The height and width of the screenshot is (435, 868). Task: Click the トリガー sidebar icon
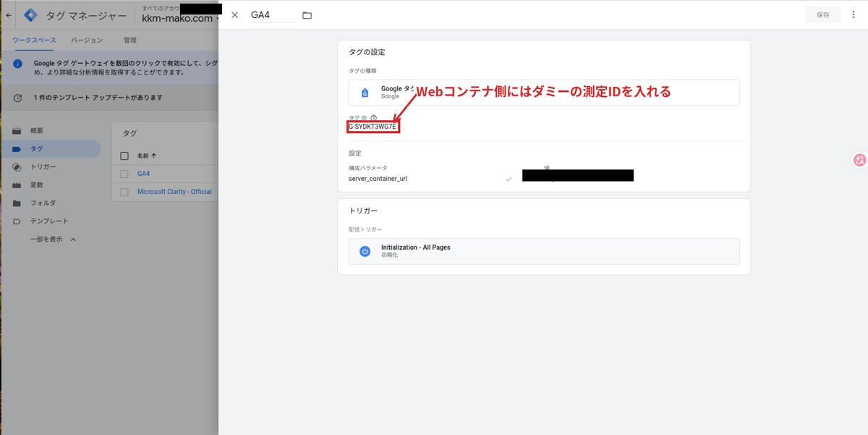pos(17,167)
